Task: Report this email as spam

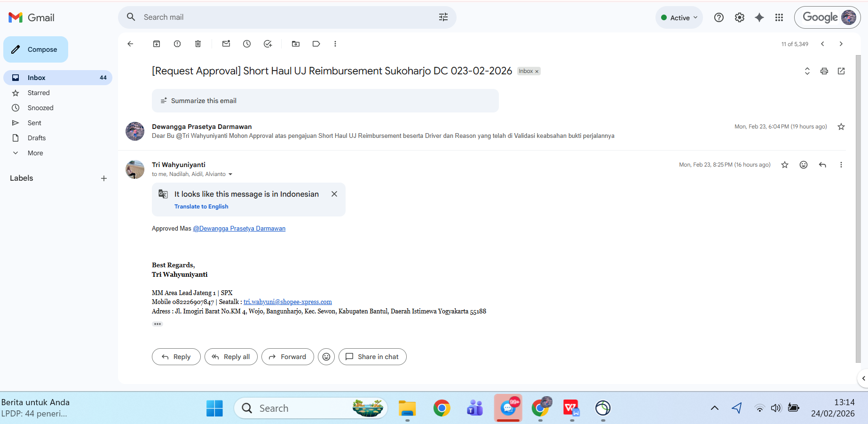Action: [177, 44]
